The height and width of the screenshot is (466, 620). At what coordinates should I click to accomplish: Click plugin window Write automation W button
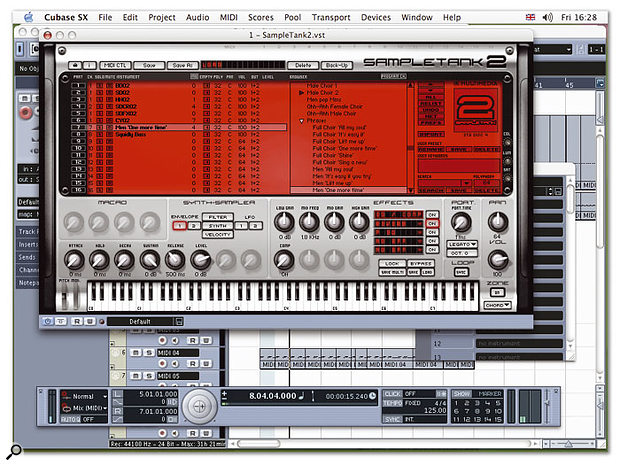(90, 321)
